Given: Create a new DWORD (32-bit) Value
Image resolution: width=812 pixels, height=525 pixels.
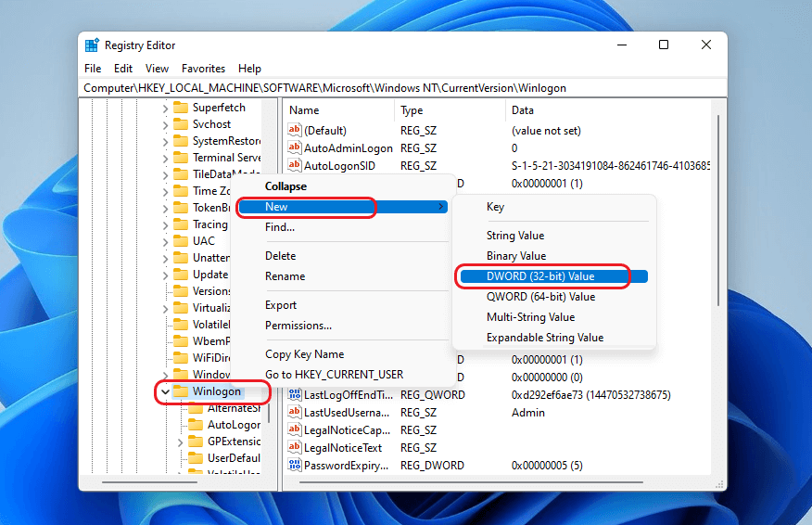Looking at the screenshot, I should pyautogui.click(x=553, y=276).
